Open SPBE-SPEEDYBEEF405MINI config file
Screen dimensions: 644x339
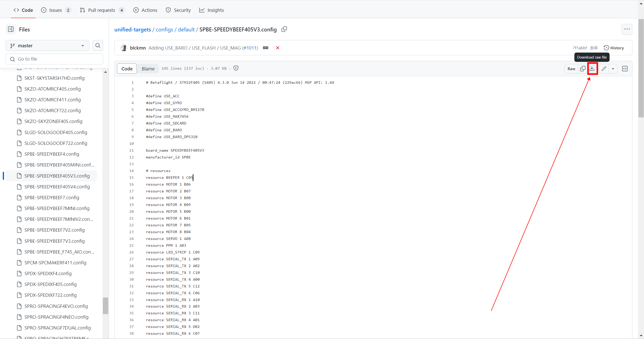[x=59, y=165]
